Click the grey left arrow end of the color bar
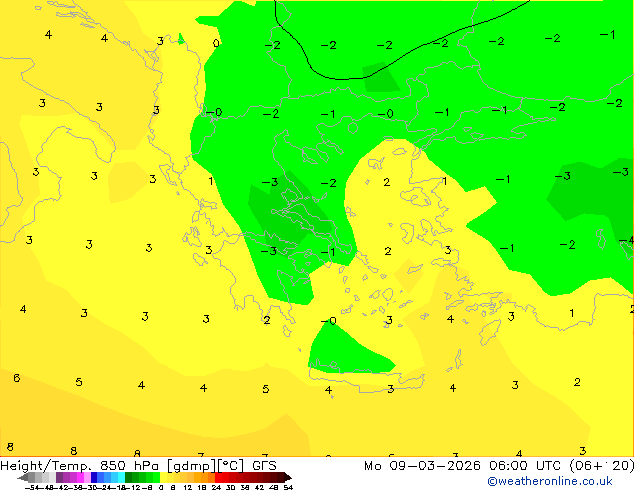Screen dimensions: 634x490 click(23, 477)
